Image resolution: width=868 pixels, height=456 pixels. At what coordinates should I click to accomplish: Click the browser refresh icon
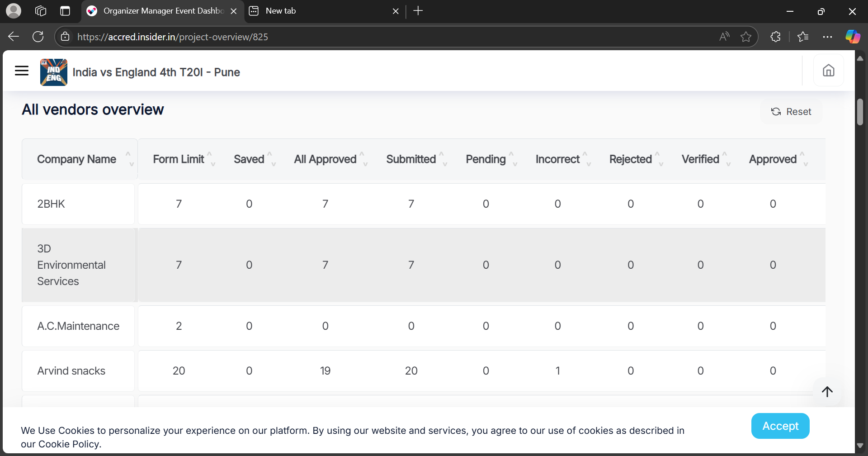coord(38,37)
